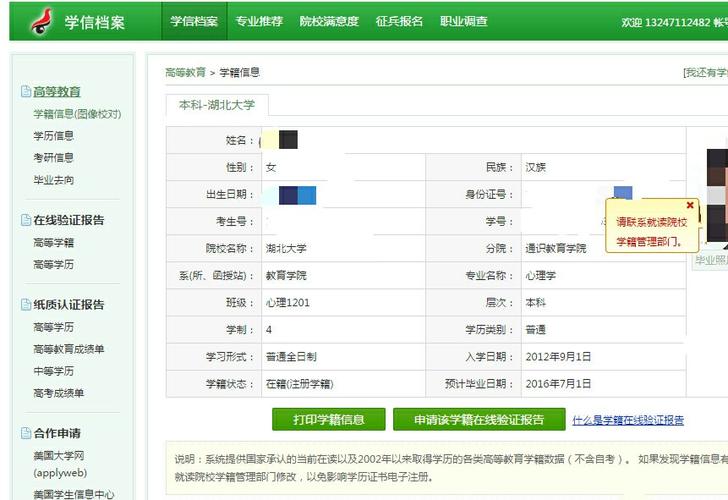Click the 打印学籍信息 button
This screenshot has width=728, height=500.
pyautogui.click(x=329, y=420)
